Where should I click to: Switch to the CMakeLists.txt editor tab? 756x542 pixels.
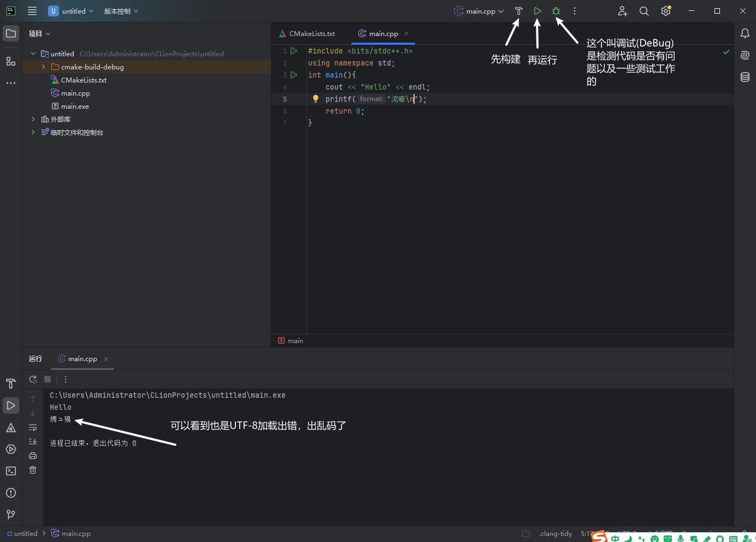pyautogui.click(x=311, y=33)
